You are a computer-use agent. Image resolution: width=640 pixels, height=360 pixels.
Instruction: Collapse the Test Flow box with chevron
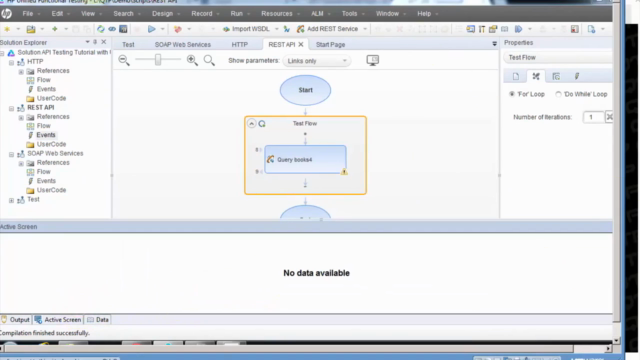point(251,124)
